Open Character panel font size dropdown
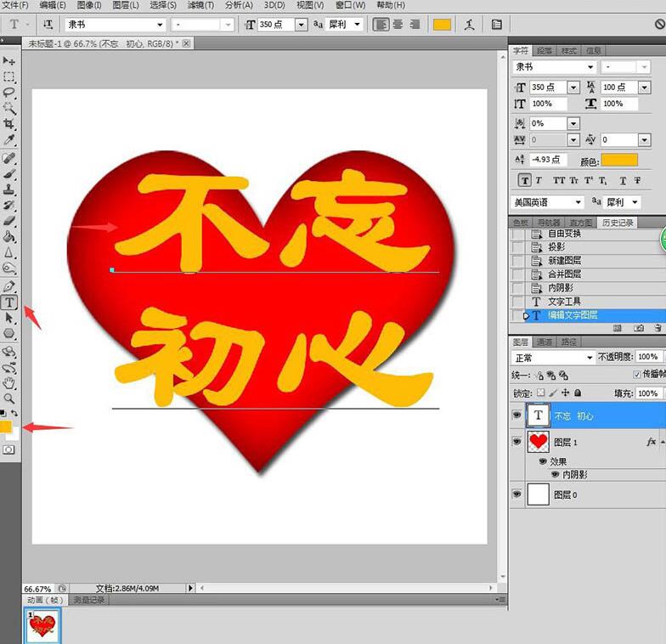This screenshot has height=644, width=666. coord(573,88)
